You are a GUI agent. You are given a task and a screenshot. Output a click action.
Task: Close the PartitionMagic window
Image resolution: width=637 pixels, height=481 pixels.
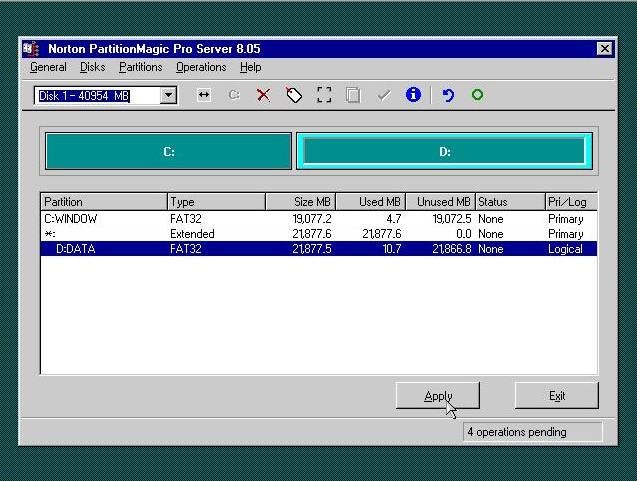click(604, 49)
